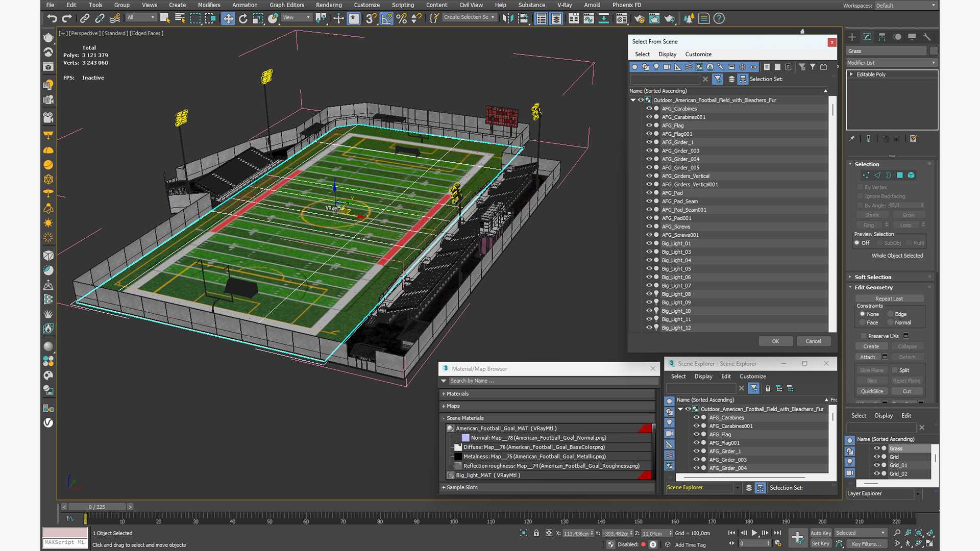Click the QuickSlice button
Screen dimensions: 980x551
(872, 391)
